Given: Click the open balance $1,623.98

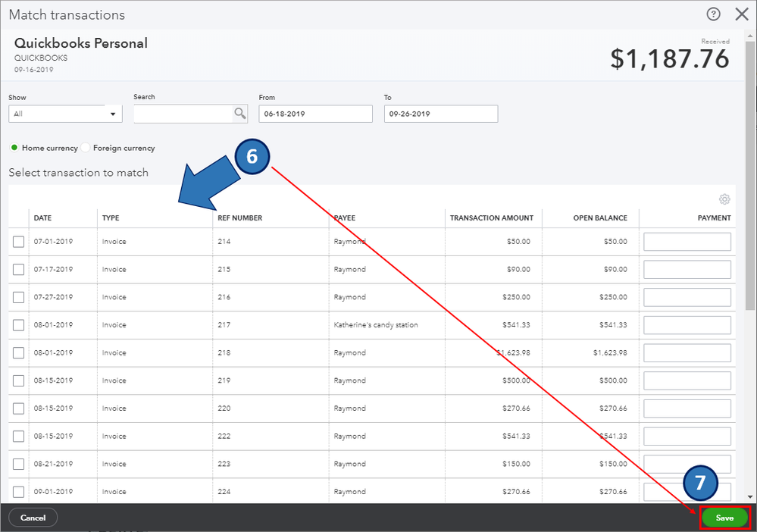Looking at the screenshot, I should (610, 353).
